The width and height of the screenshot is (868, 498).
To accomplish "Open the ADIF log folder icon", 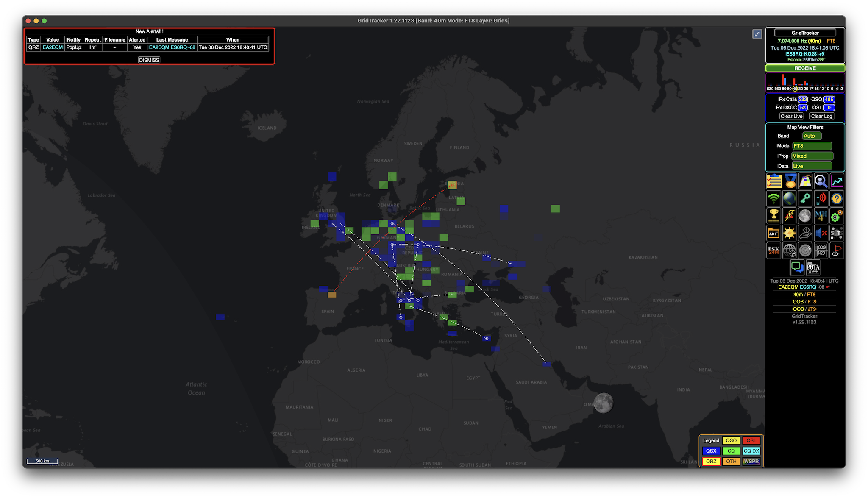I will click(773, 233).
